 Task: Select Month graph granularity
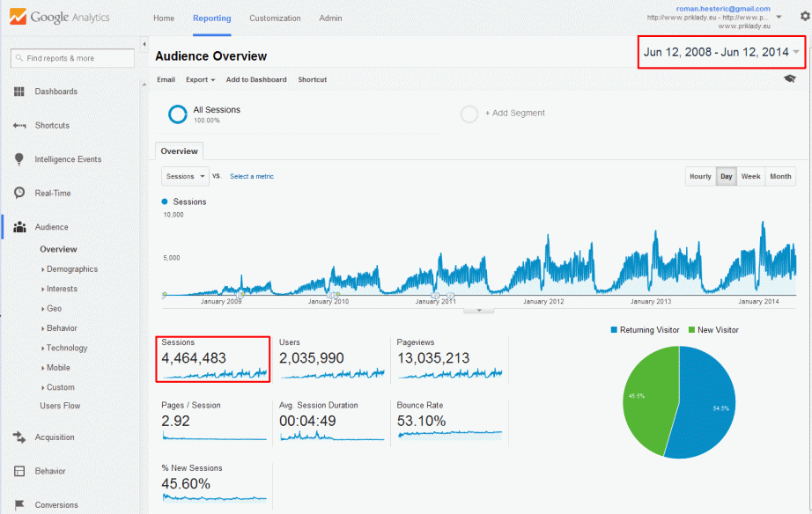point(780,177)
